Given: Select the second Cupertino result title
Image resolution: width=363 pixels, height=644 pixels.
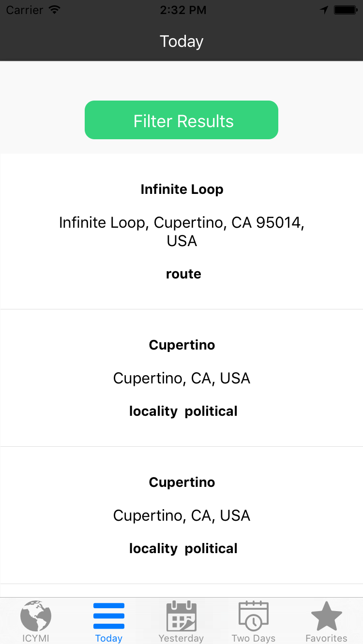Looking at the screenshot, I should 182,483.
